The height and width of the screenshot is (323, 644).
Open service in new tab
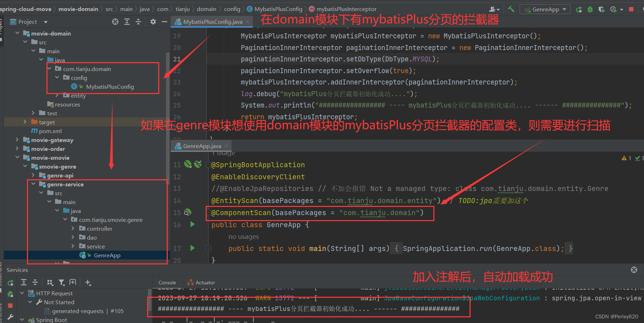73,282
